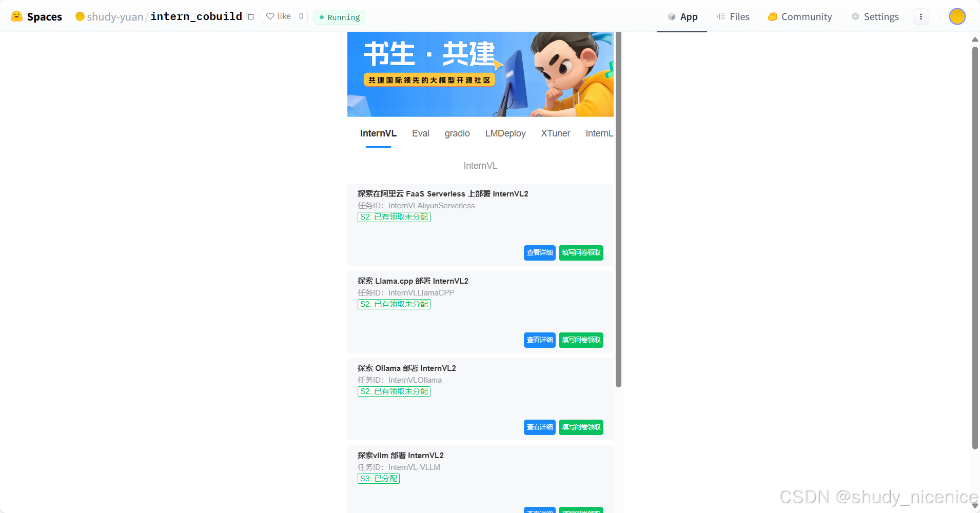980x513 pixels.
Task: Fill questionnaire for the Llama.cpp task
Action: coord(581,340)
